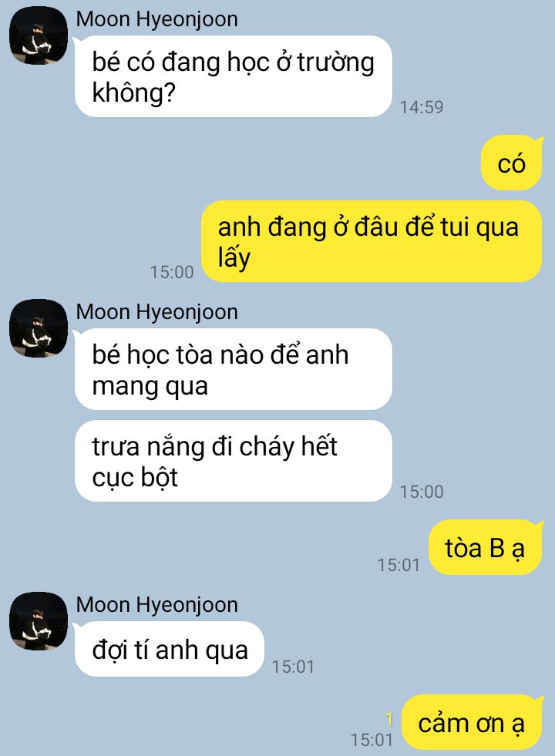Click the middle Moon Hyeonjoon sender name
Image resolution: width=555 pixels, height=756 pixels.
156,312
